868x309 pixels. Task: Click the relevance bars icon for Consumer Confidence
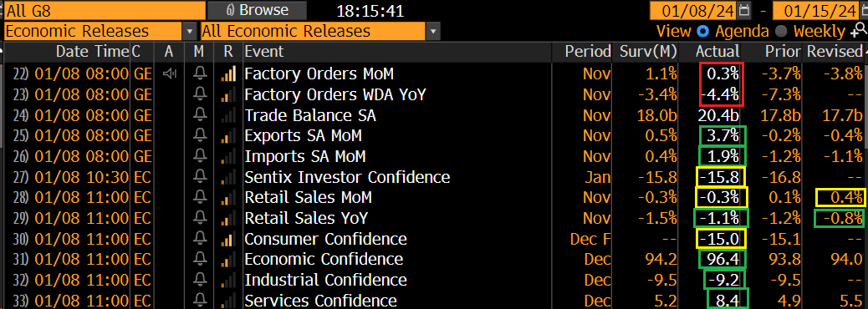pyautogui.click(x=228, y=240)
